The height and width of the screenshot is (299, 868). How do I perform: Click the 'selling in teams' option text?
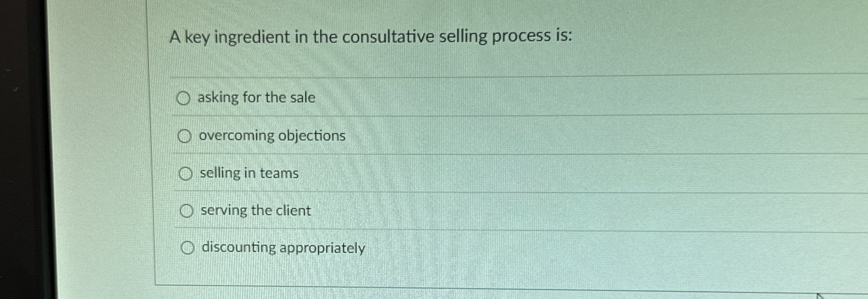tap(249, 173)
